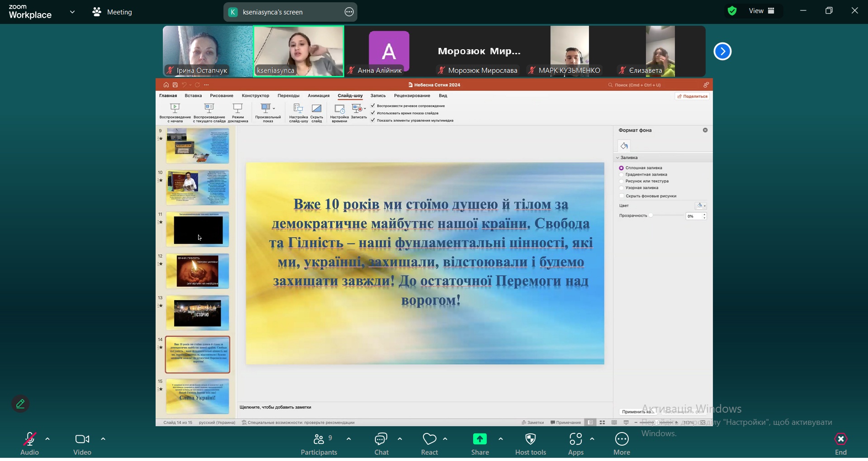Image resolution: width=868 pixels, height=461 pixels.
Task: Open the Конструктор ribbon tab
Action: point(256,96)
